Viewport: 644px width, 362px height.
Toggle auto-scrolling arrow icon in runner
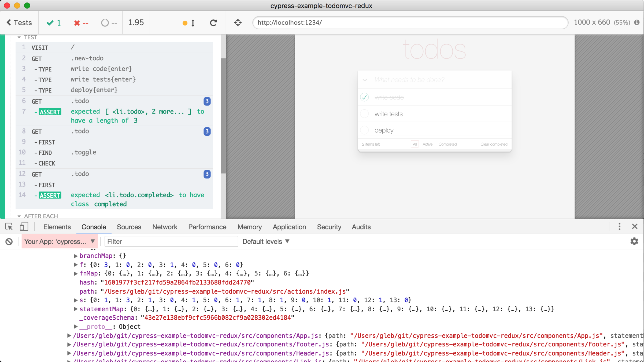click(193, 23)
